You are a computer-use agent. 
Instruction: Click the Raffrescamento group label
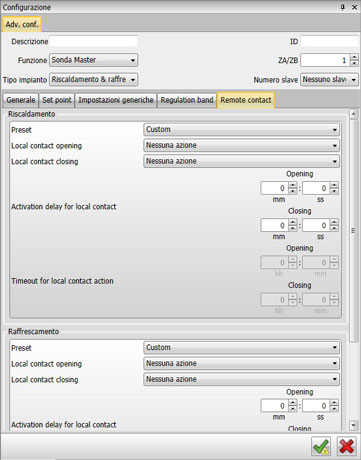tap(33, 332)
